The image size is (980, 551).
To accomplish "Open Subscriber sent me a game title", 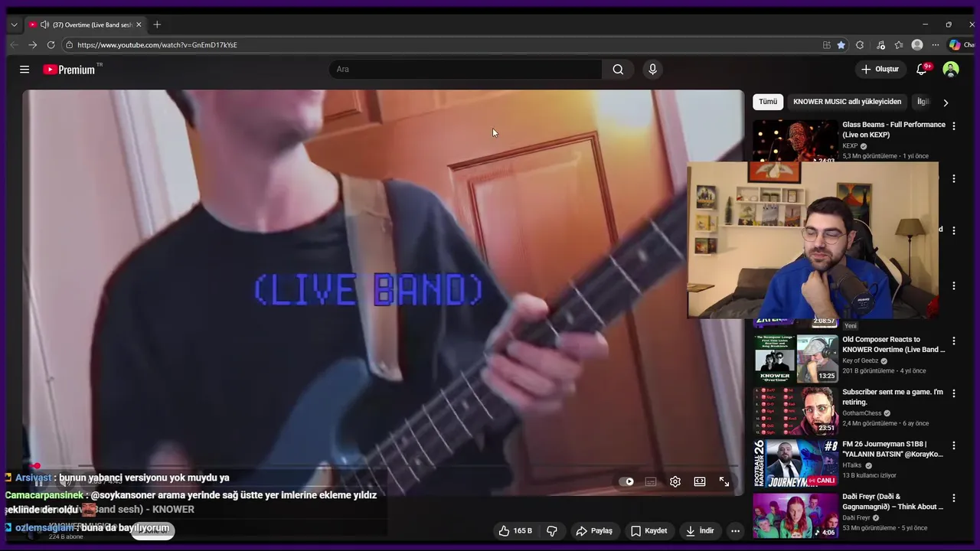I will 893,397.
